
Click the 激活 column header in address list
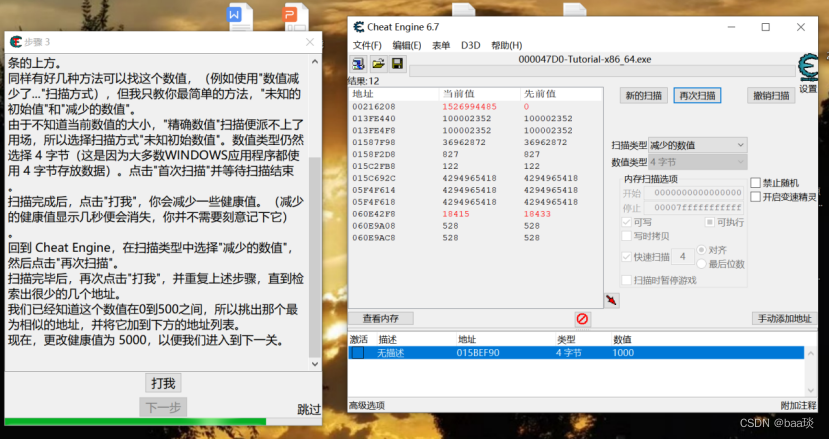358,339
